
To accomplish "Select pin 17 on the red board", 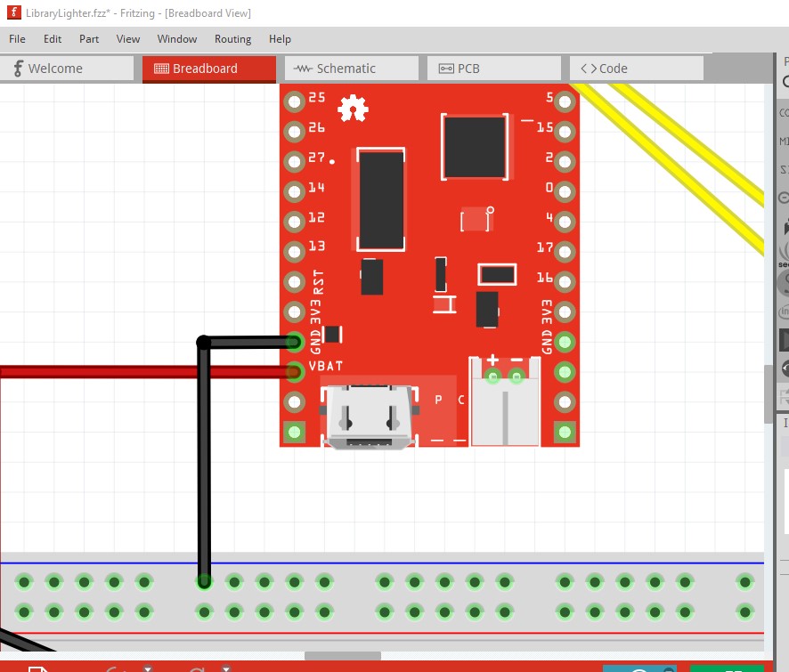I will pos(565,252).
